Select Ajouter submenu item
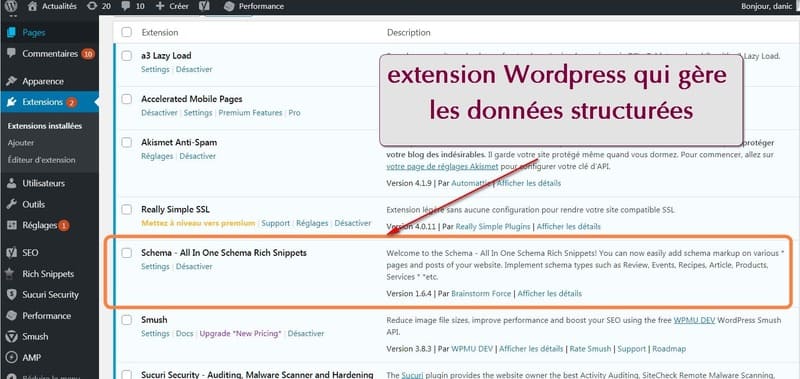The image size is (800, 379). coord(21,143)
